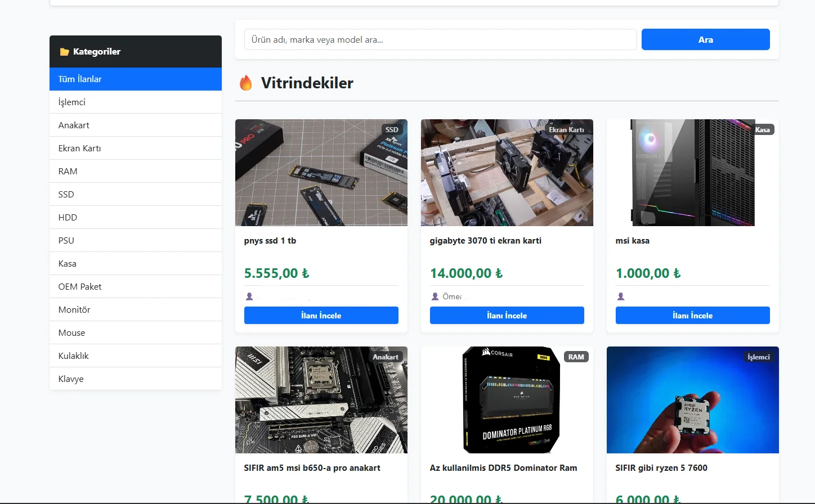
Task: Click the msi b650-a motherboard photo
Action: click(321, 400)
